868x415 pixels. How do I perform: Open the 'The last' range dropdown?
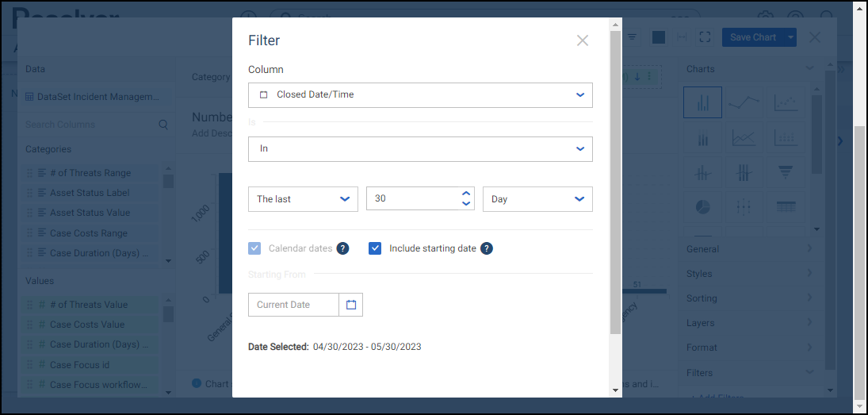303,199
